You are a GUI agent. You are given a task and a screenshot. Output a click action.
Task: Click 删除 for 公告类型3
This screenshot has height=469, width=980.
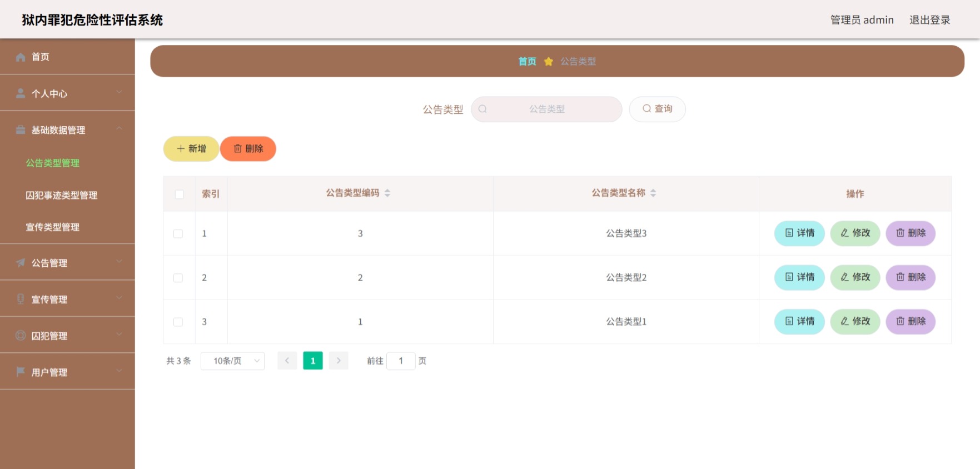coord(911,233)
